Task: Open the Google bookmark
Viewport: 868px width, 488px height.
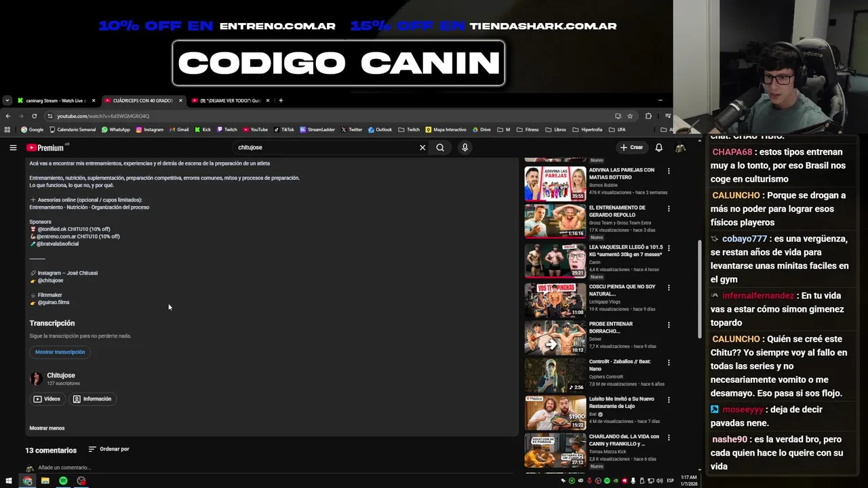Action: tap(33, 129)
